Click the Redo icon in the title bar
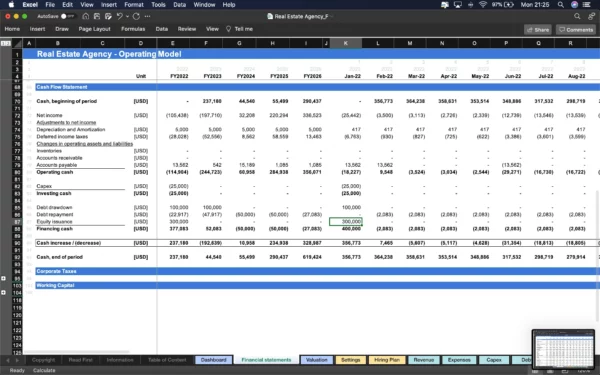This screenshot has width=600, height=375. [x=136, y=16]
